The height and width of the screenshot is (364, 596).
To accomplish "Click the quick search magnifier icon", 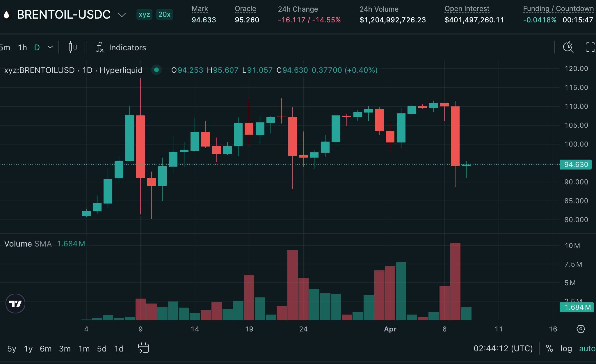I will [x=568, y=47].
